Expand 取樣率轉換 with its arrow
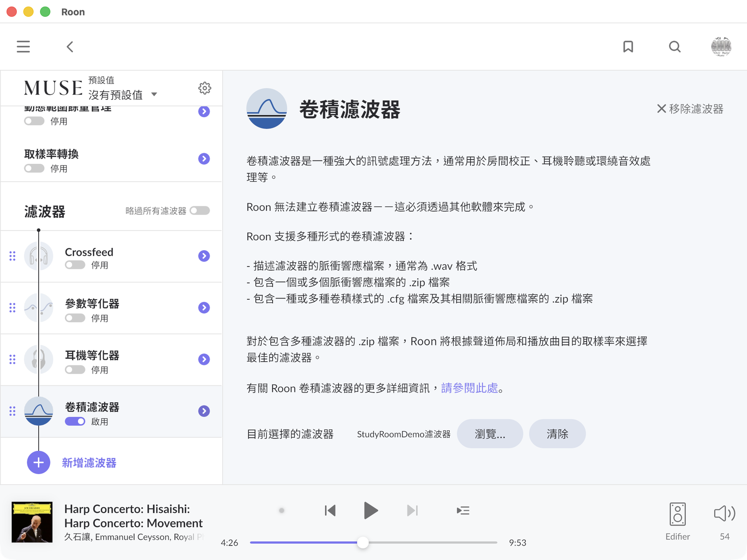The image size is (747, 560). [x=204, y=159]
